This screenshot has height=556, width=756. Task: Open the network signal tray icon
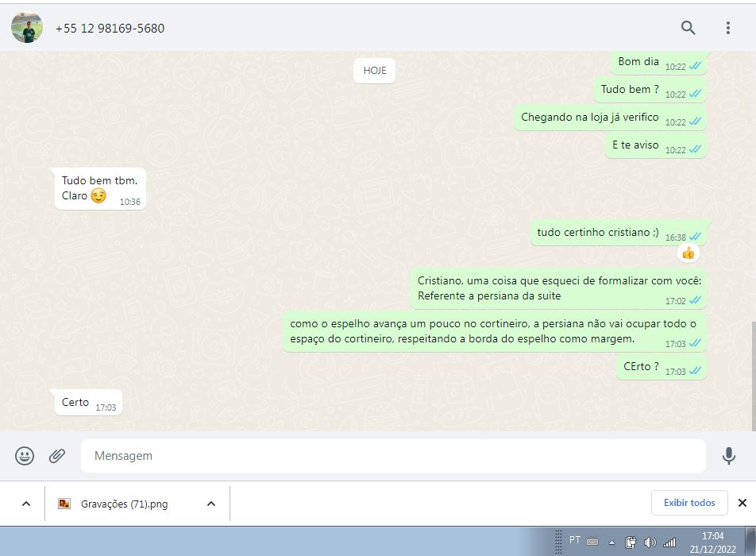(x=669, y=543)
